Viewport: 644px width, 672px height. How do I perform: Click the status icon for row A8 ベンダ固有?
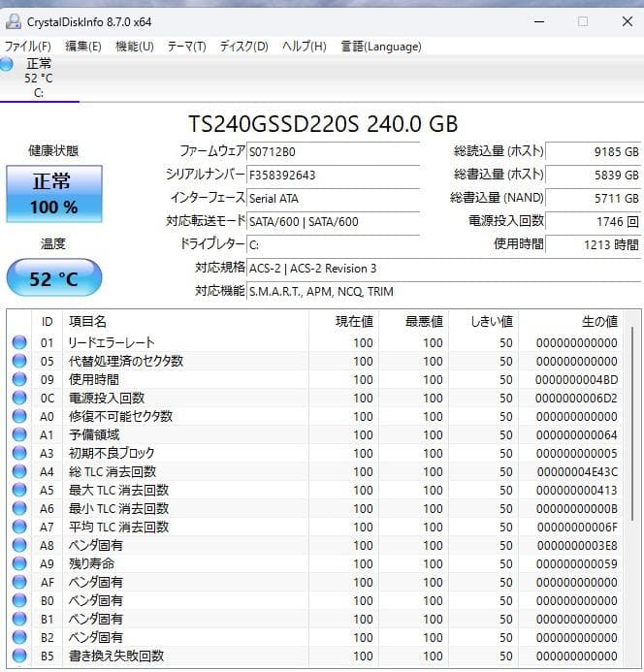[19, 545]
